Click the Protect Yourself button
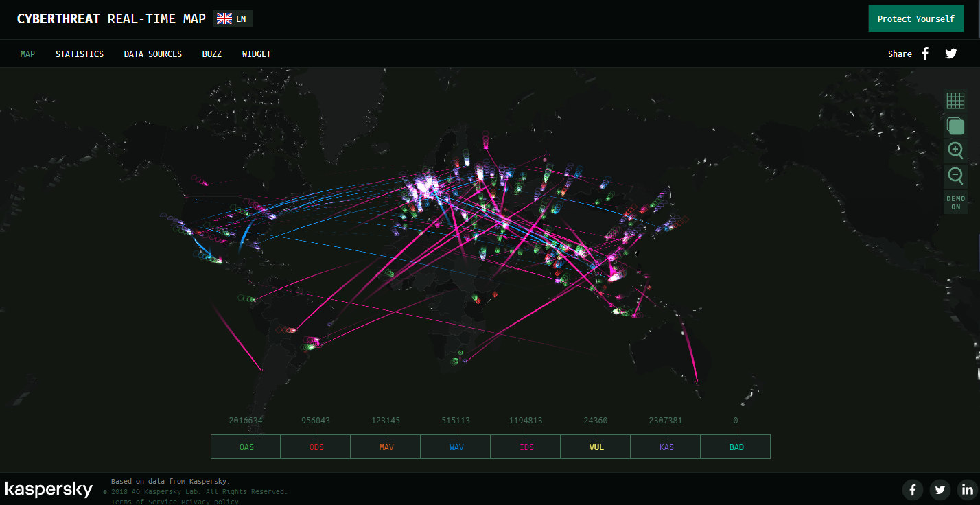Viewport: 980px width, 505px height. pyautogui.click(x=915, y=19)
